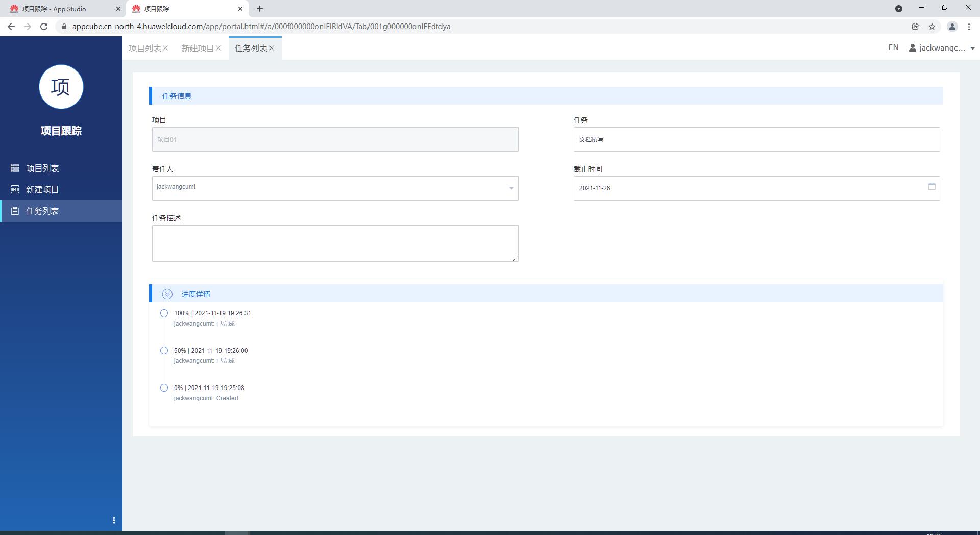Click the browser forward arrow

click(28, 27)
